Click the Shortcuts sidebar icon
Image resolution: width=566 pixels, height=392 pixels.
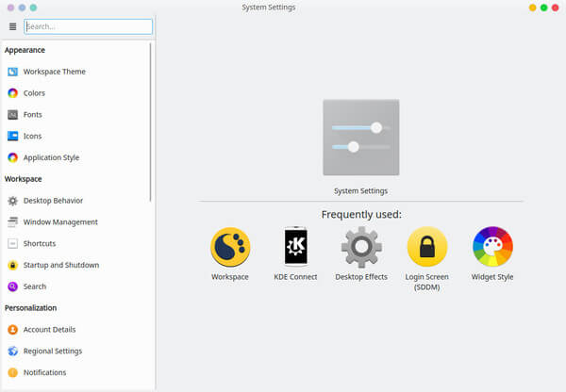coord(12,243)
